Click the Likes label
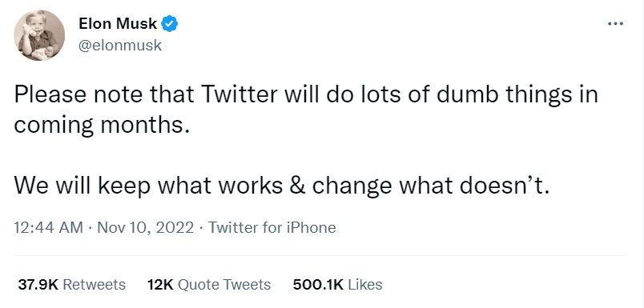644x308 pixels. tap(365, 284)
